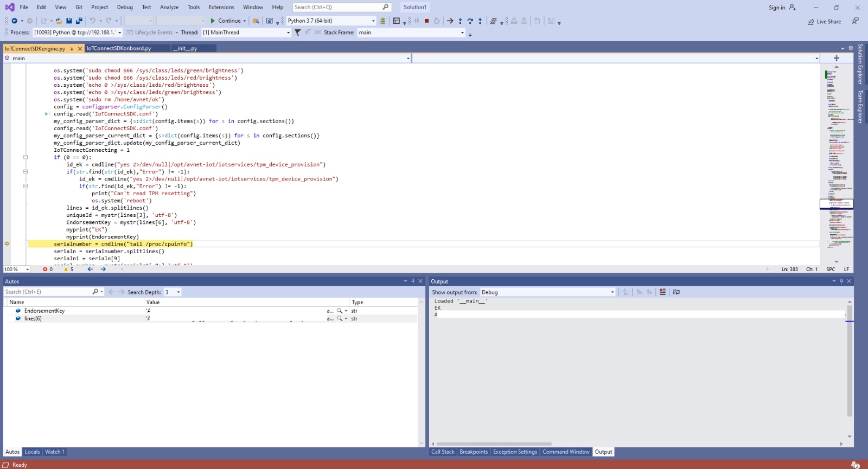868x469 pixels.
Task: Click the Step Out icon
Action: coord(480,21)
